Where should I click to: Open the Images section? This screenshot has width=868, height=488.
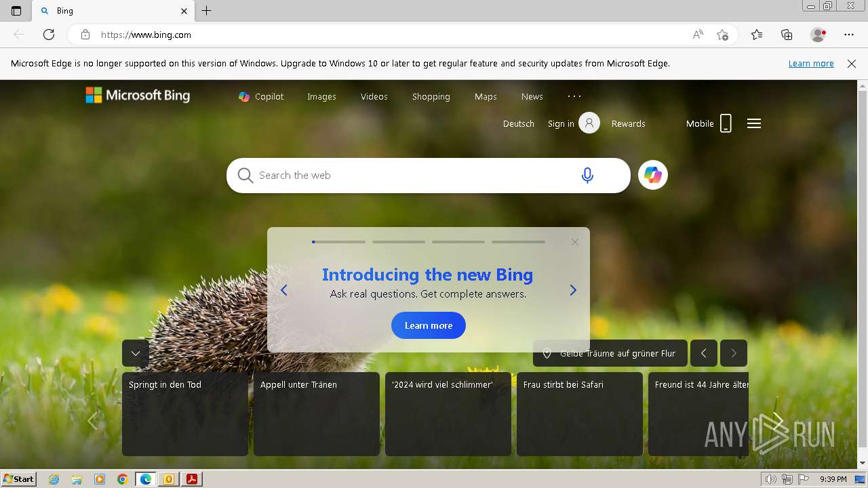click(321, 96)
